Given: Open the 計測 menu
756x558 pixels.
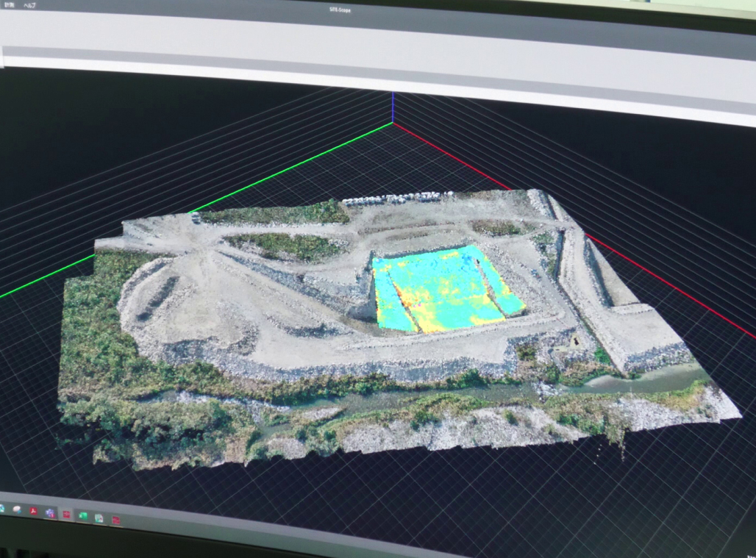Looking at the screenshot, I should click(x=7, y=4).
